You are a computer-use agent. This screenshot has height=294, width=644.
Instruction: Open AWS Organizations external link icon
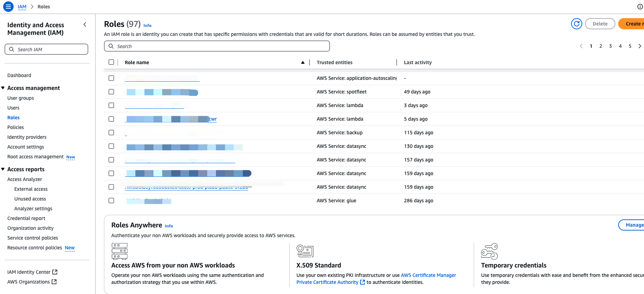pos(54,282)
